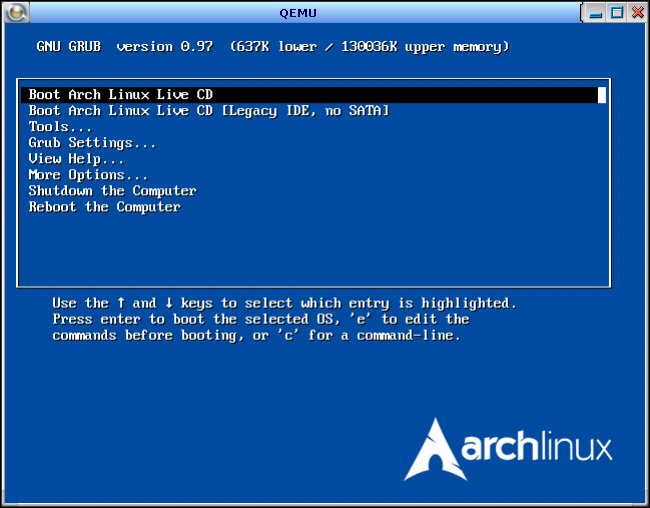Expand the More Options... entry
650x508 pixels.
[x=88, y=175]
